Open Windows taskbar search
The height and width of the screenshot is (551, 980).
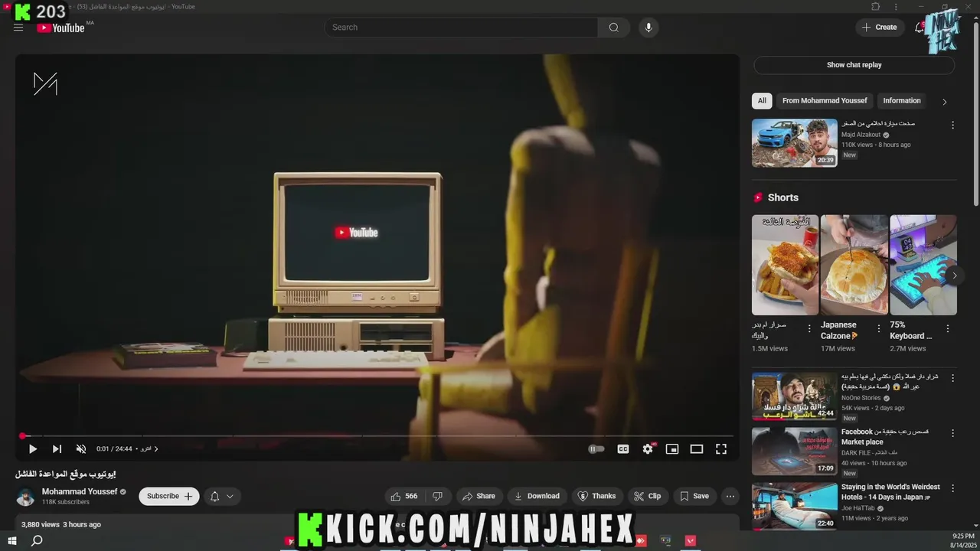point(37,541)
